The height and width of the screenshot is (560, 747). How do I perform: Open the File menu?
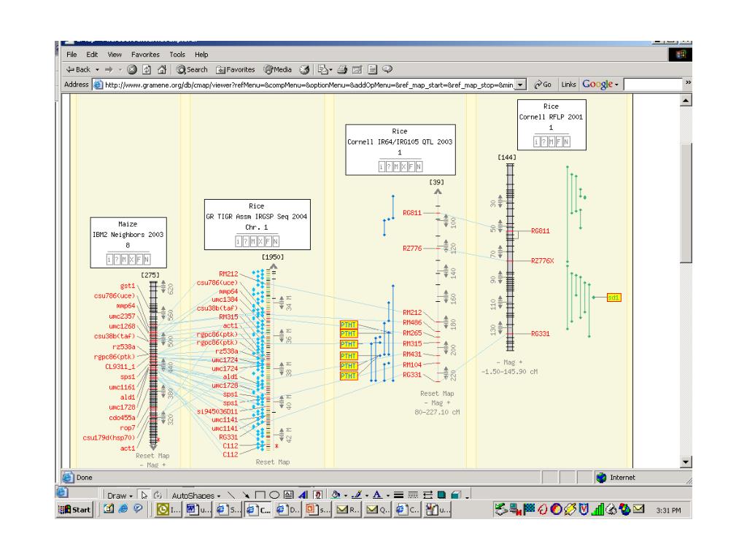[71, 54]
